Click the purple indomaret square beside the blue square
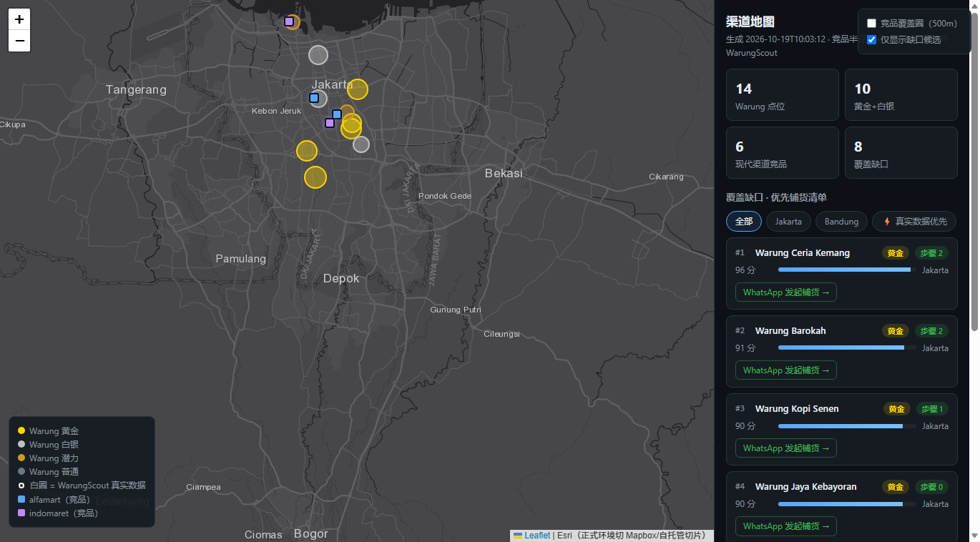This screenshot has height=542, width=980. pyautogui.click(x=330, y=123)
